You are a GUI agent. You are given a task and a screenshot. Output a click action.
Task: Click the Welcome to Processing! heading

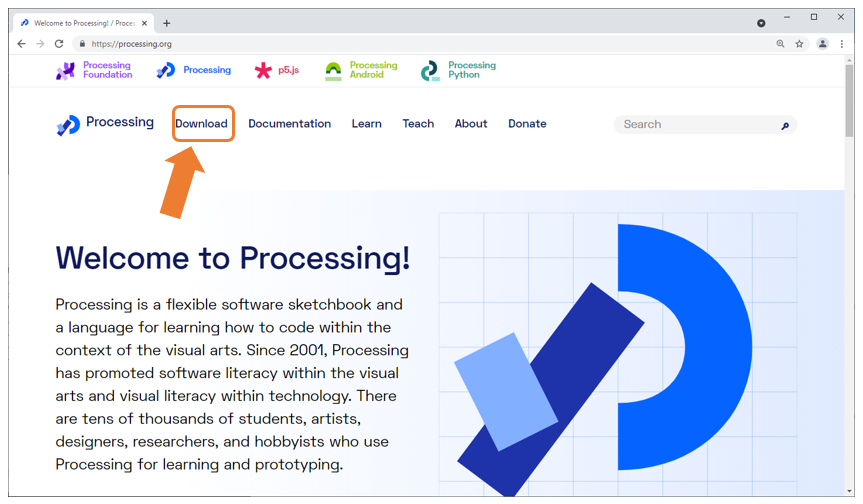coord(233,258)
